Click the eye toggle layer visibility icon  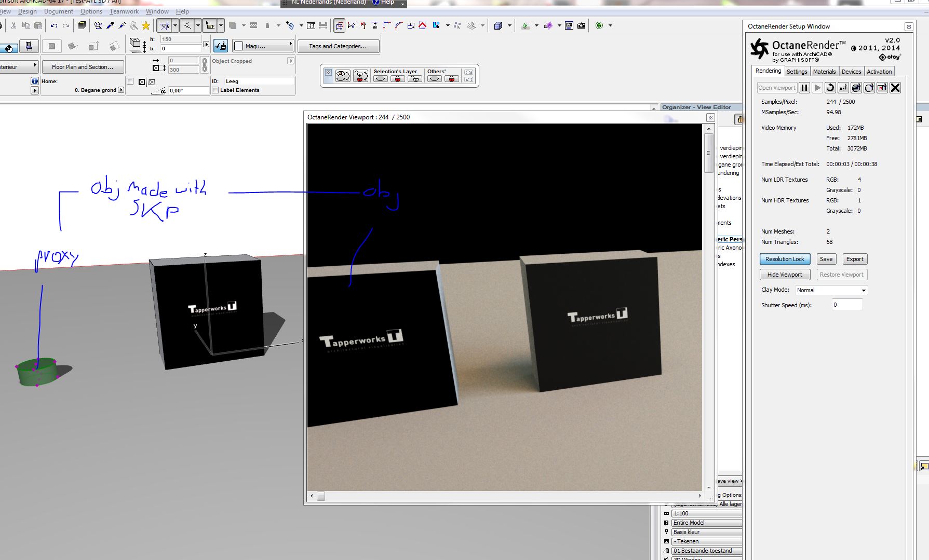tap(343, 76)
